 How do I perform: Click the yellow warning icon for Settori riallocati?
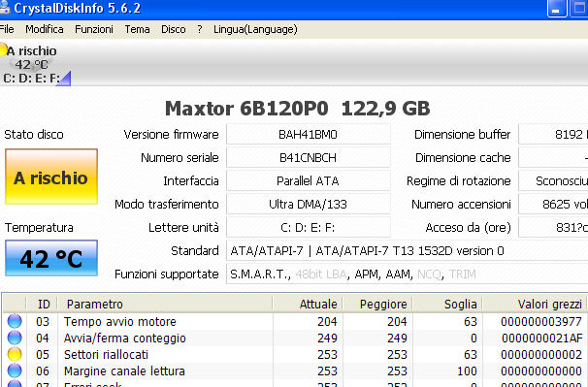point(15,354)
